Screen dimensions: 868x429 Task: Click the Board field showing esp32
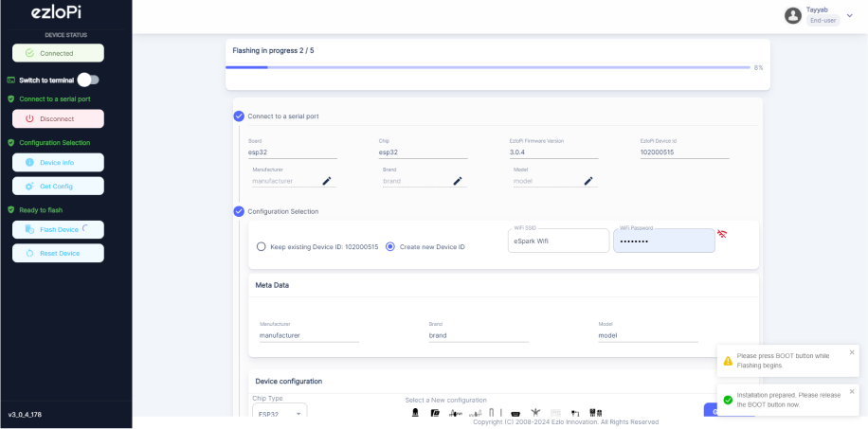pyautogui.click(x=292, y=152)
